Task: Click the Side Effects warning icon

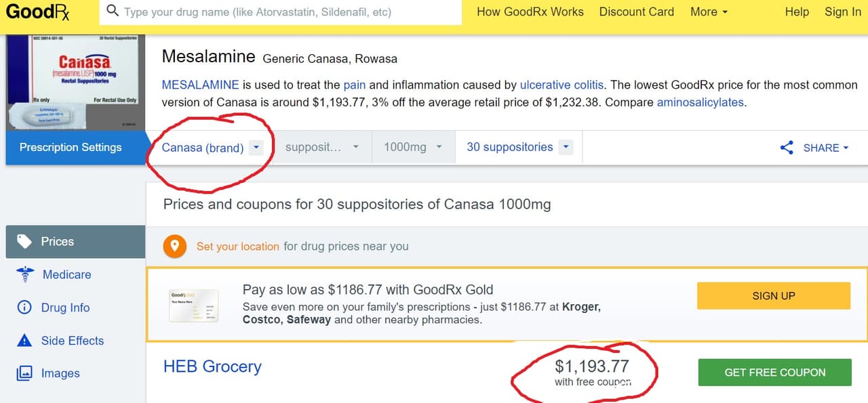Action: point(24,341)
